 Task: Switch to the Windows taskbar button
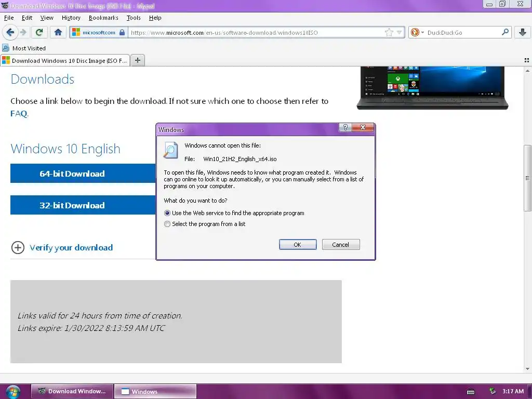click(x=155, y=391)
